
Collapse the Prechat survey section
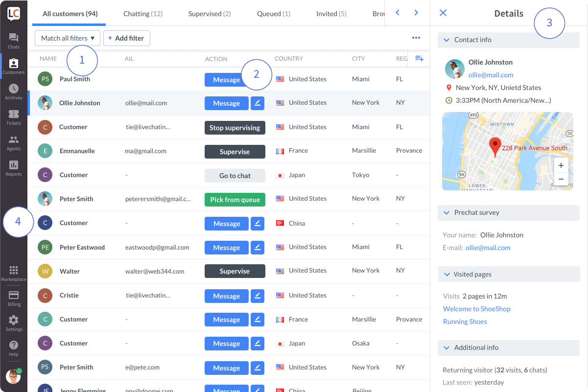click(x=509, y=212)
